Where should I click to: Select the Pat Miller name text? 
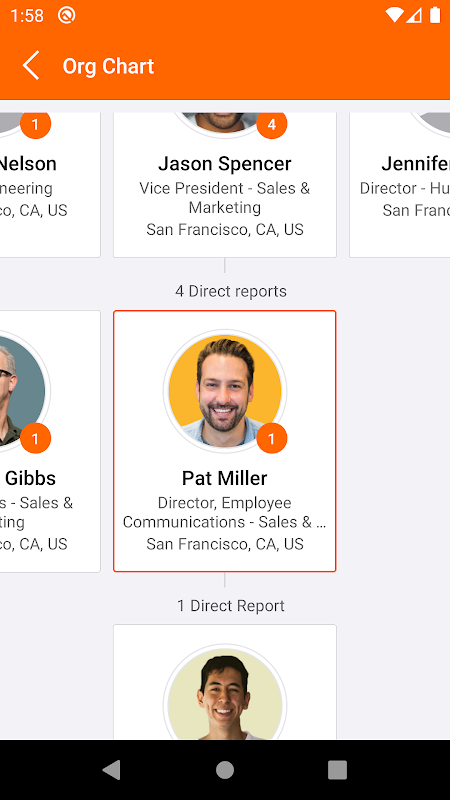[224, 478]
